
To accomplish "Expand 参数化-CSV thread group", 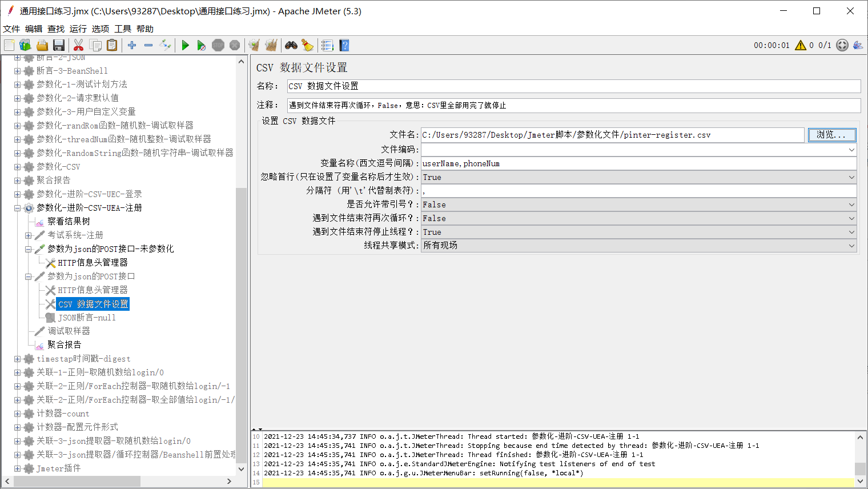I will [x=17, y=167].
